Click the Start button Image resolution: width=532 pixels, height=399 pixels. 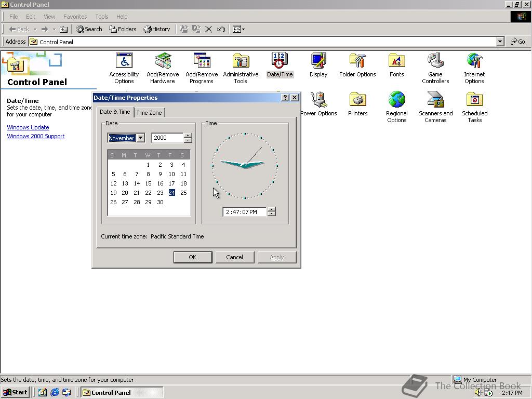(15, 393)
